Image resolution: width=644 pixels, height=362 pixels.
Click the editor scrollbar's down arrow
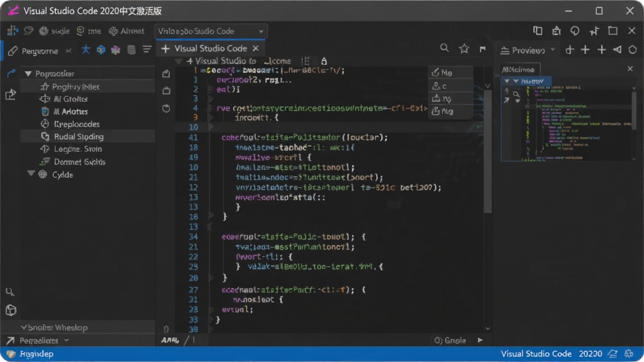487,328
